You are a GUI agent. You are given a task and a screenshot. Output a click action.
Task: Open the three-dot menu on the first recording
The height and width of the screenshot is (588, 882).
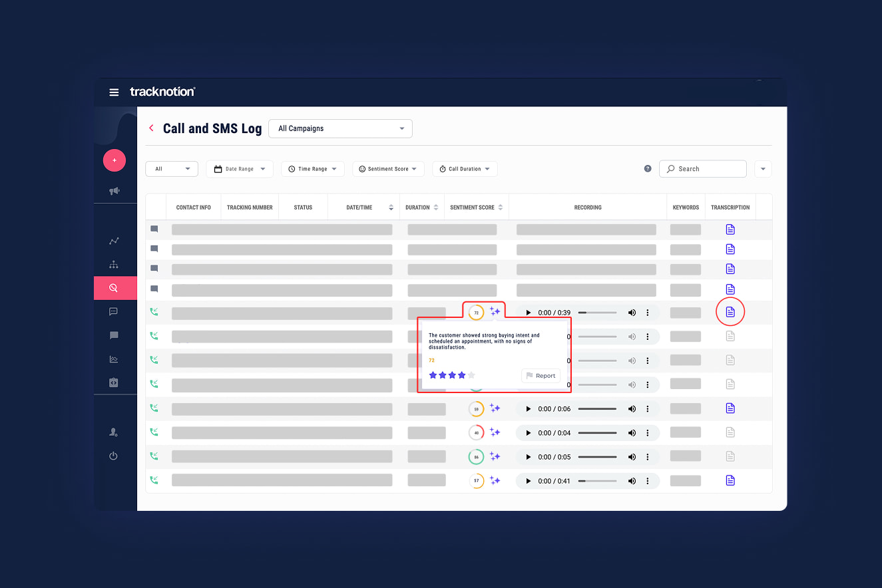(647, 312)
